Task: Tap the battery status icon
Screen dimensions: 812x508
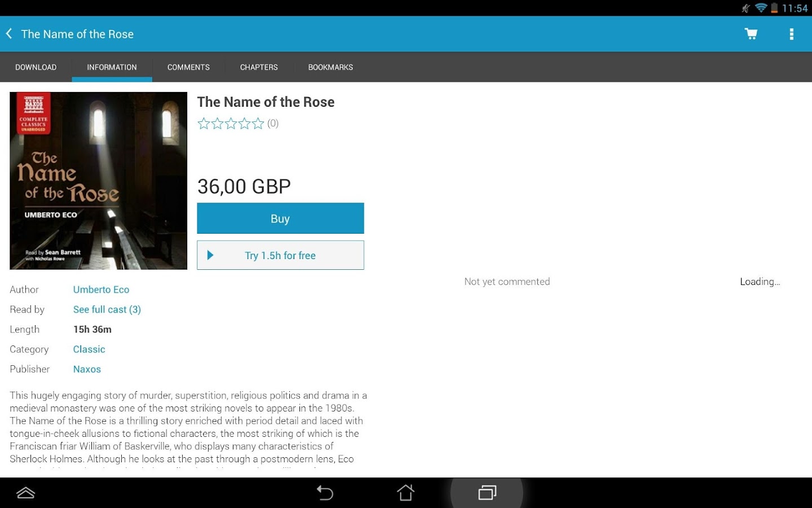Action: pyautogui.click(x=774, y=8)
